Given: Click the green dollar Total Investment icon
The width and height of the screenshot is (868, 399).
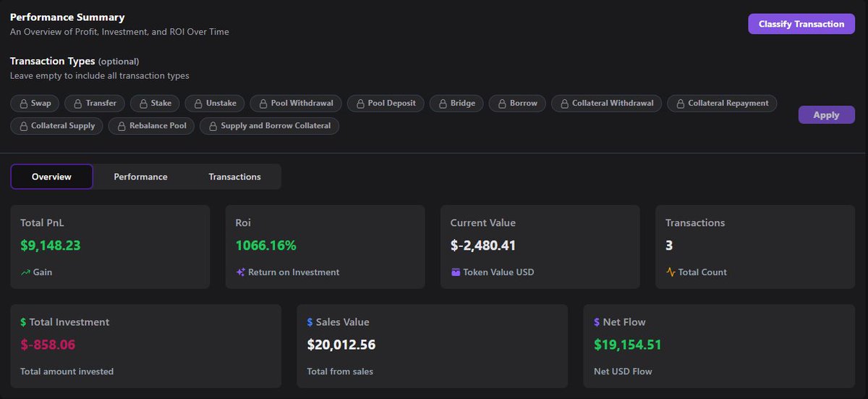Looking at the screenshot, I should 23,322.
